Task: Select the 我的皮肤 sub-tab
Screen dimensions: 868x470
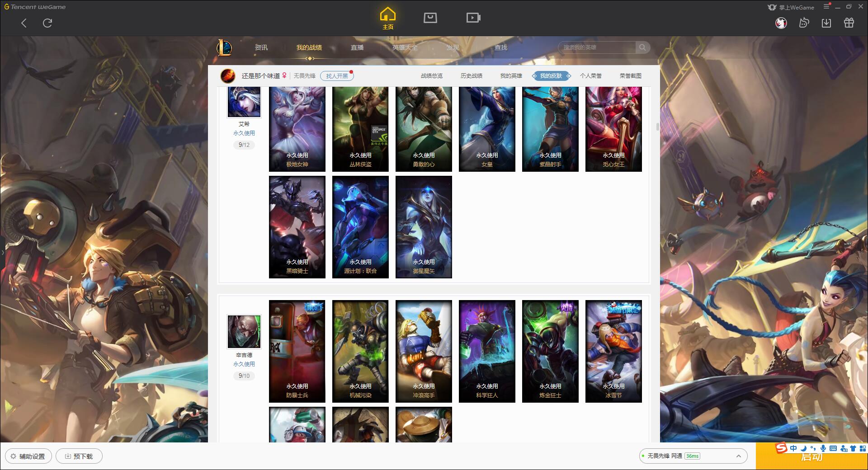Action: [x=551, y=76]
